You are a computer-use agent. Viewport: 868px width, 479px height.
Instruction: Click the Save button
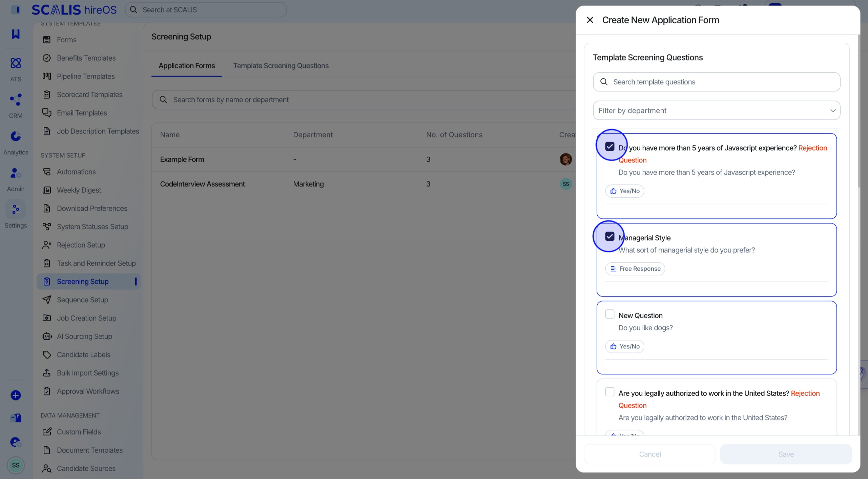coord(786,454)
